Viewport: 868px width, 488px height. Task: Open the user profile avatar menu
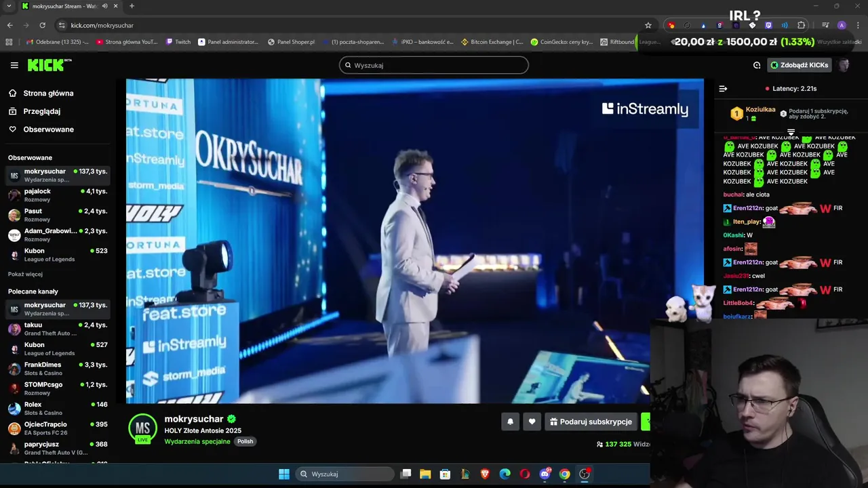pos(844,65)
